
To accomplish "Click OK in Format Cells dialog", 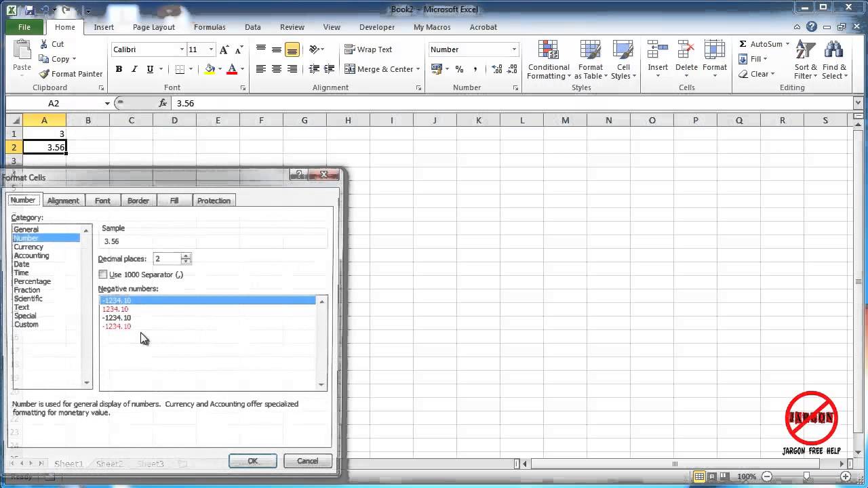I will tap(253, 461).
